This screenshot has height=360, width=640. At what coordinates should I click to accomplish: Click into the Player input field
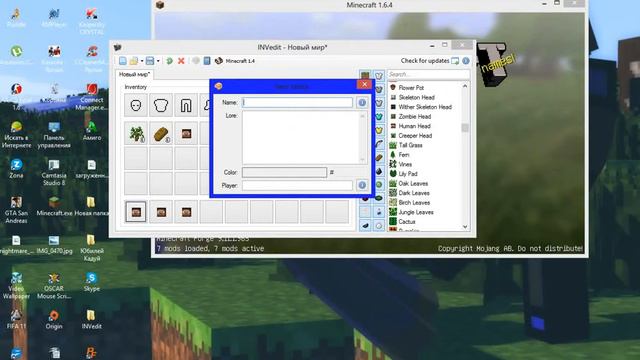(297, 185)
